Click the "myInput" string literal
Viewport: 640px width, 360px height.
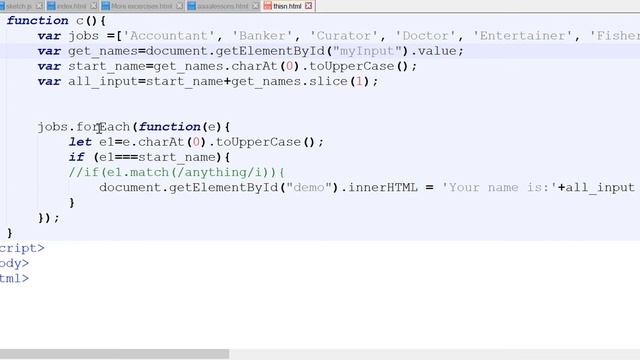367,51
